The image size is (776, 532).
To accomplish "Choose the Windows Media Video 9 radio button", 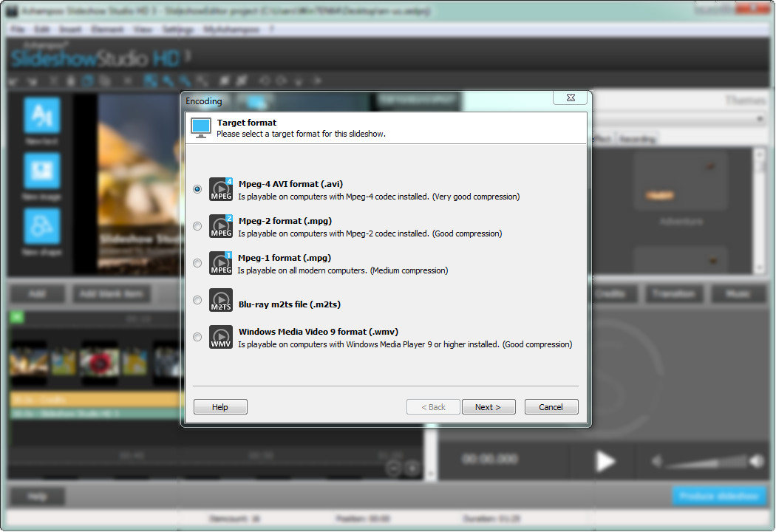I will pyautogui.click(x=197, y=337).
